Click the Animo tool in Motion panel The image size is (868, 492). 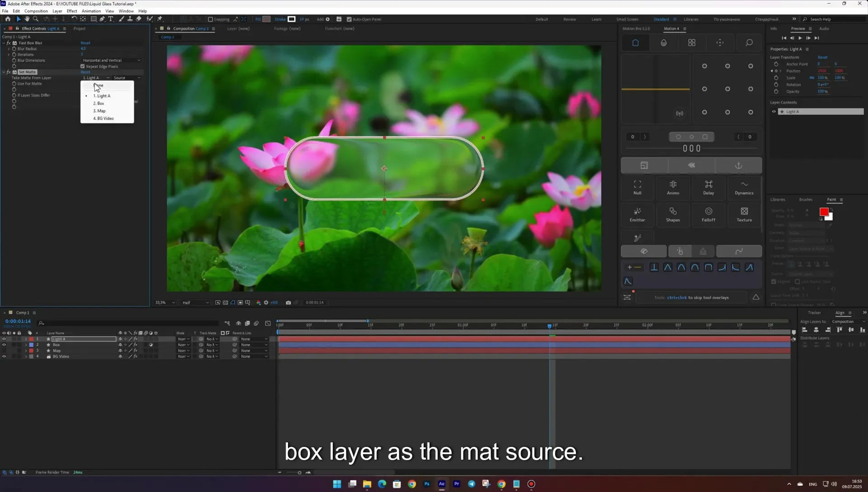[x=673, y=187]
